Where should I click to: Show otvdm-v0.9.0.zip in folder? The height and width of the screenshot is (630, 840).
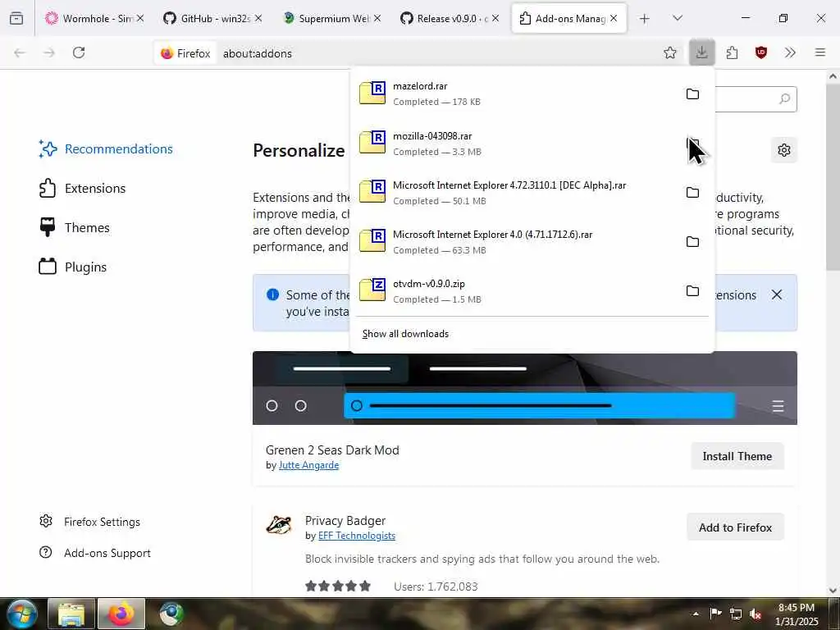click(692, 291)
